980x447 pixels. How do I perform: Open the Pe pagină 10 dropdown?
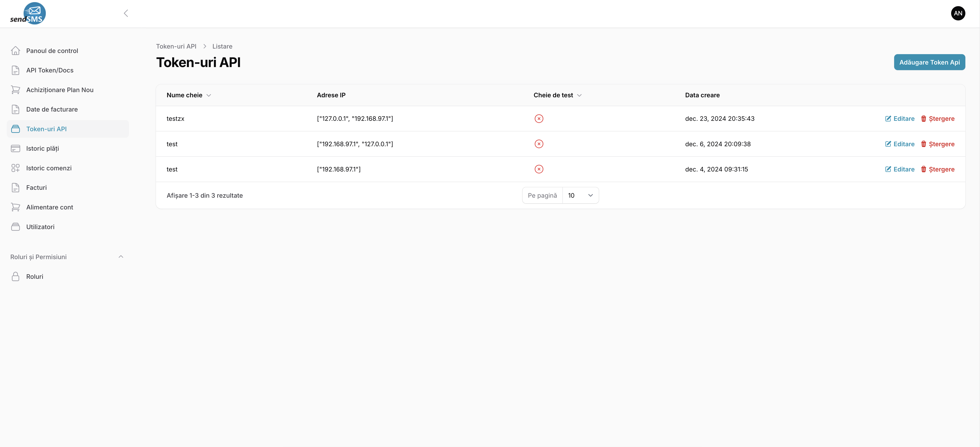point(580,195)
